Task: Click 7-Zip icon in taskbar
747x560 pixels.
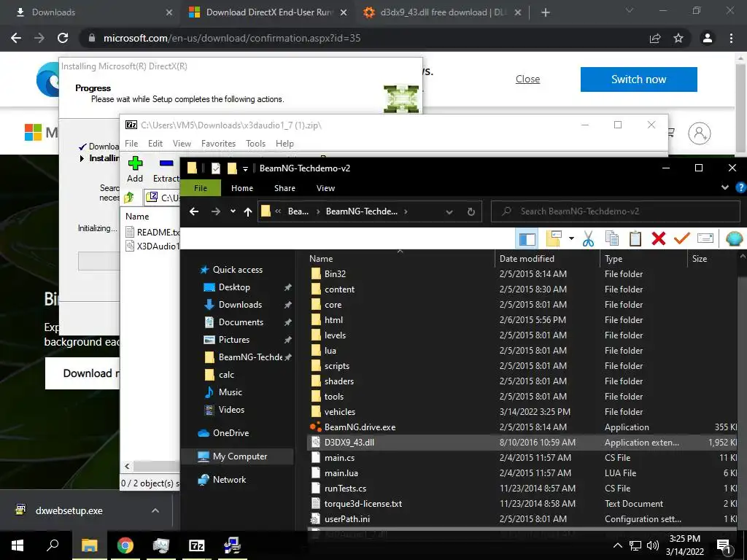Action: tap(196, 545)
